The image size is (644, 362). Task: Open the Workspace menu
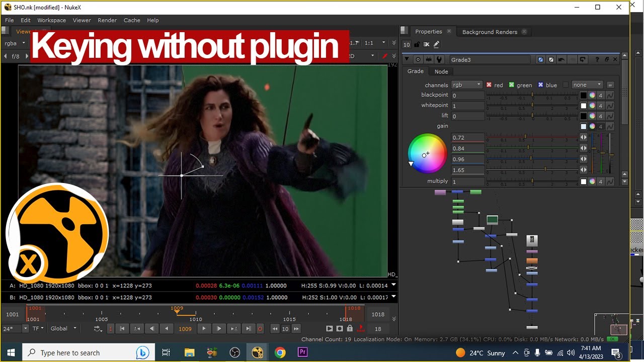[52, 20]
